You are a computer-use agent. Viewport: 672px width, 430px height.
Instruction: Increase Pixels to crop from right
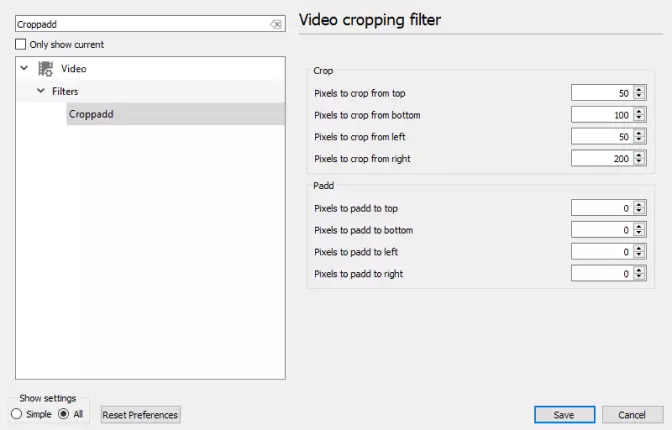pos(639,155)
